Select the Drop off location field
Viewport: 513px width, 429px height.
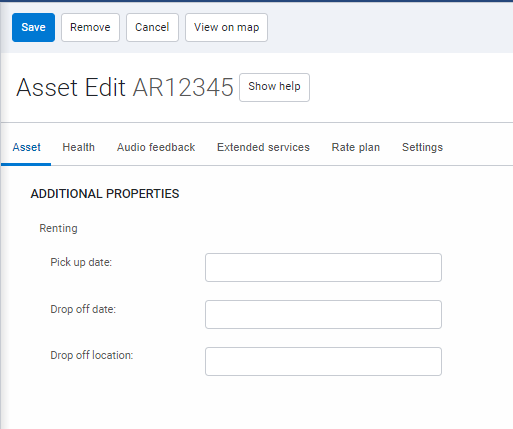[323, 361]
